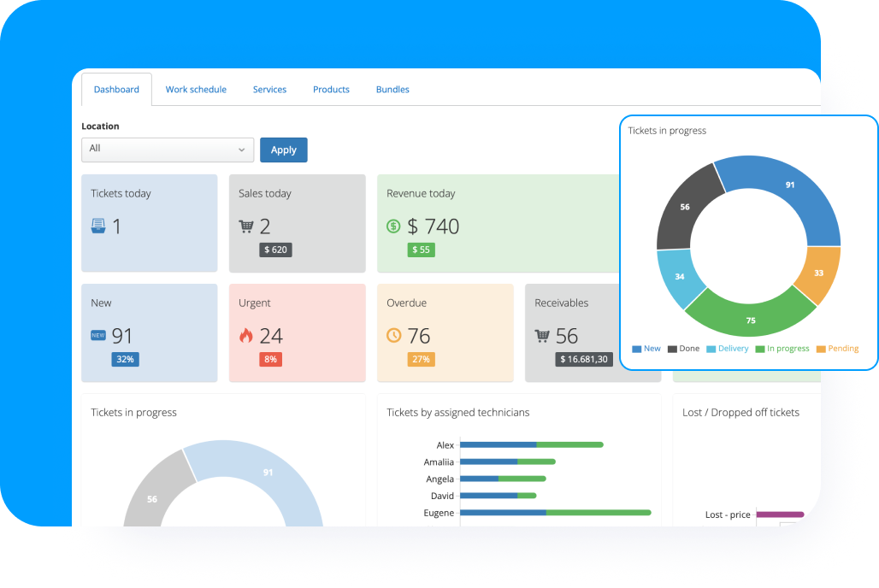879x588 pixels.
Task: Open the Products tab
Action: click(x=331, y=89)
